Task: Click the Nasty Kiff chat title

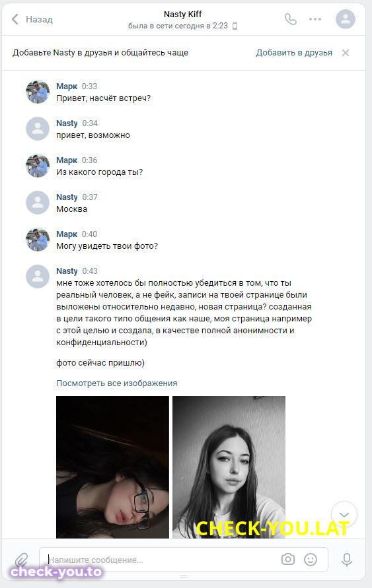Action: tap(183, 15)
